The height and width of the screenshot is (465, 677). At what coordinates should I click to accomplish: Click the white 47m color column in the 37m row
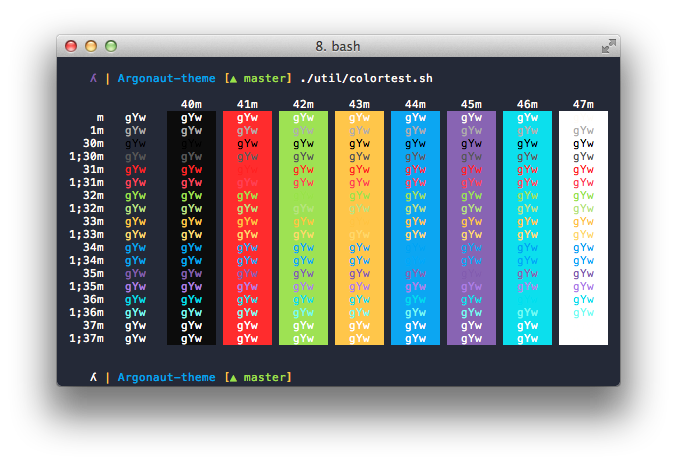[x=583, y=325]
